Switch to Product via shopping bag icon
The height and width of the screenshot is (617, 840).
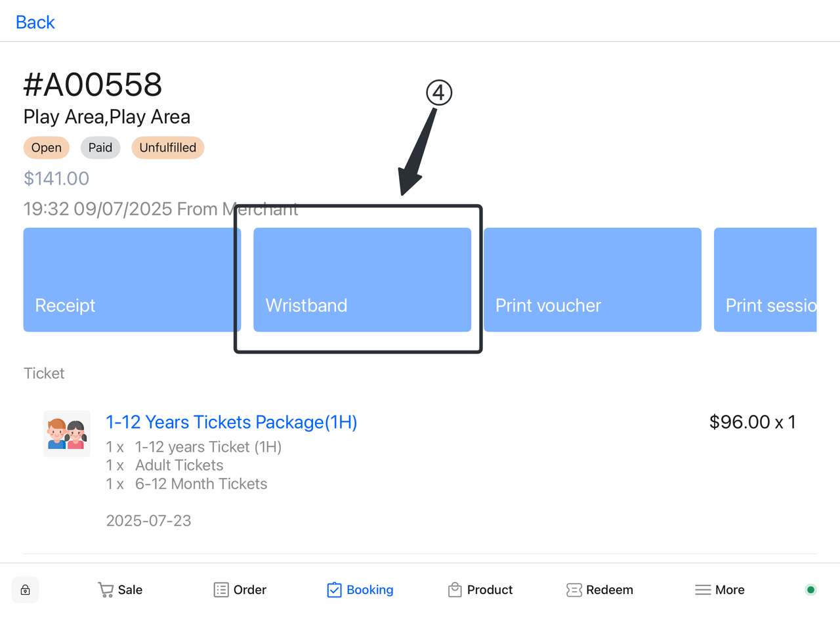click(455, 589)
